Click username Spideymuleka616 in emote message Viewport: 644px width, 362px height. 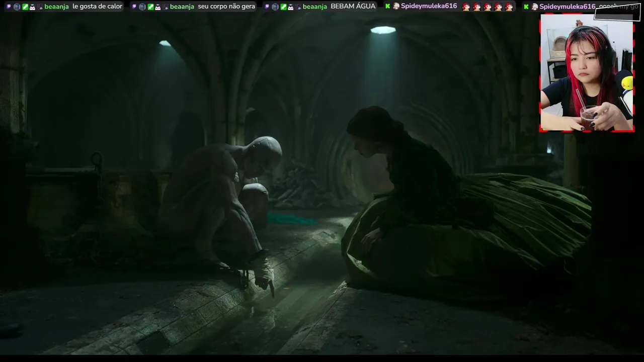429,6
